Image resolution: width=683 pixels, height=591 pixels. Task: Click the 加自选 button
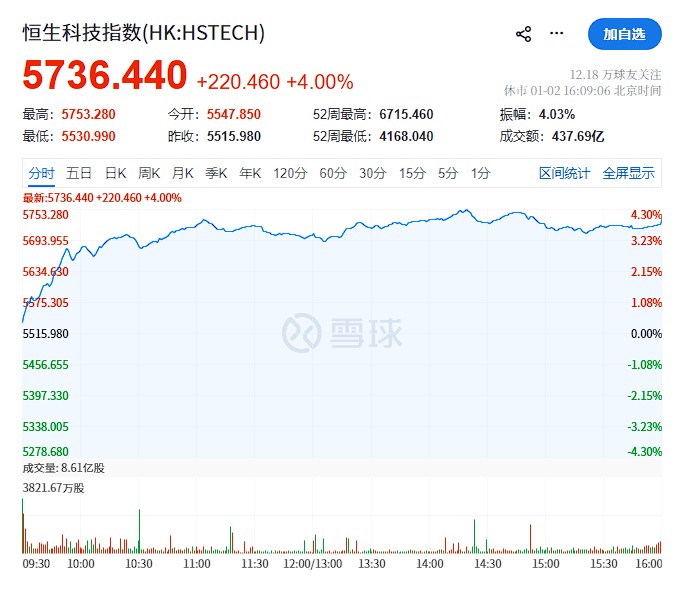[x=625, y=34]
